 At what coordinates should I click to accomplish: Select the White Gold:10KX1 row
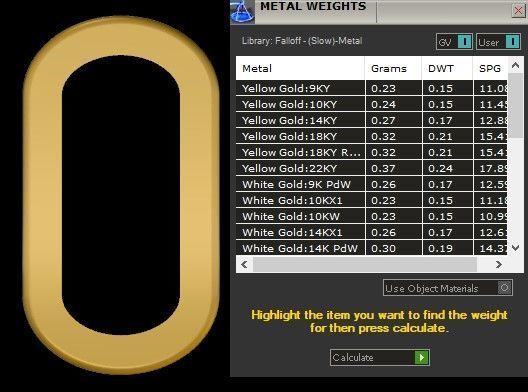[371, 200]
